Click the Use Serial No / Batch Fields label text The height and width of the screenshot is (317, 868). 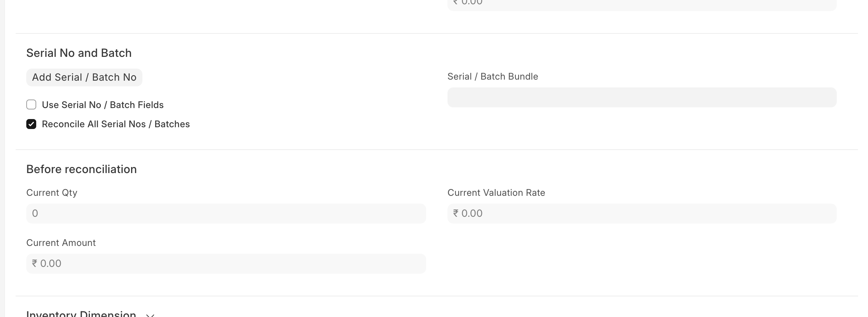[103, 105]
